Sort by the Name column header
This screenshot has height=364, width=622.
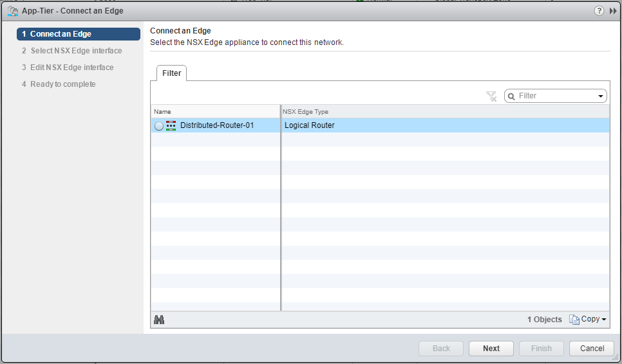click(x=215, y=112)
